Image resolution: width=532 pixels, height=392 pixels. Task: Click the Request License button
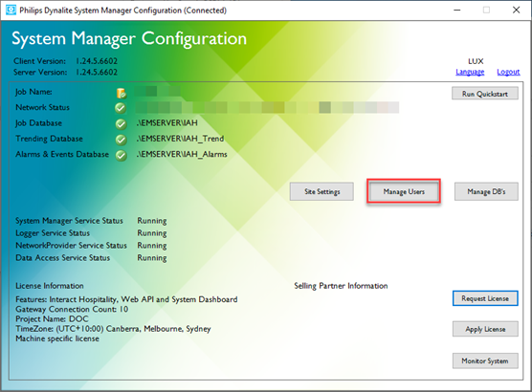click(485, 298)
